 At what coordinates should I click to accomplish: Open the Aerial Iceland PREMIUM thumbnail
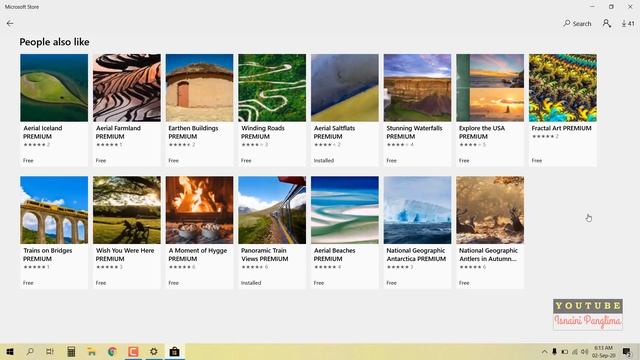tap(54, 88)
